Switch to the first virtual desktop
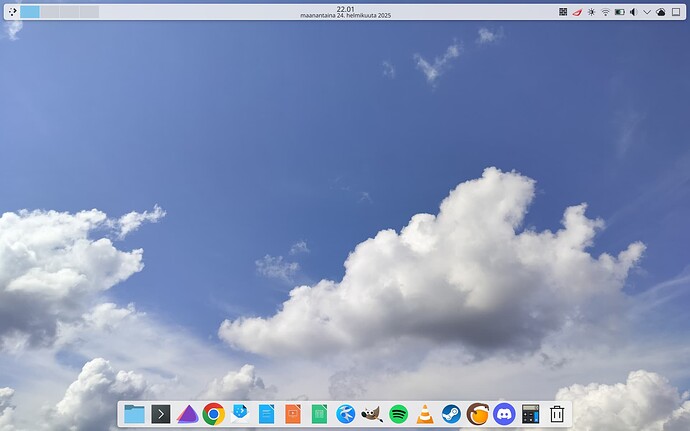The height and width of the screenshot is (431, 690). [30, 12]
